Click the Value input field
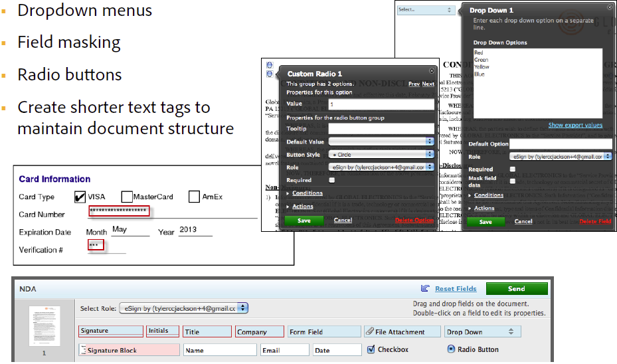Image resolution: width=617 pixels, height=364 pixels. [381, 104]
